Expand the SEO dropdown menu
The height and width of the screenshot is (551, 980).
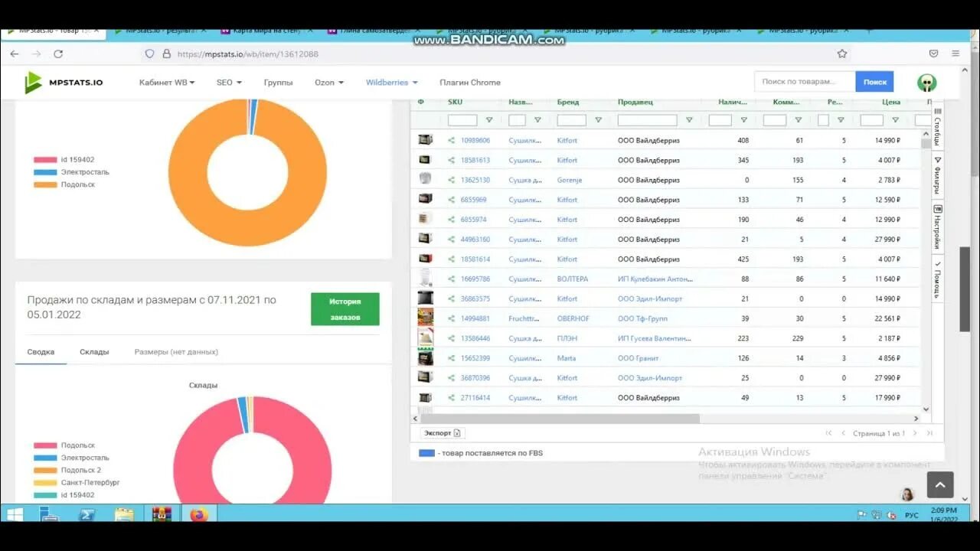pos(229,82)
